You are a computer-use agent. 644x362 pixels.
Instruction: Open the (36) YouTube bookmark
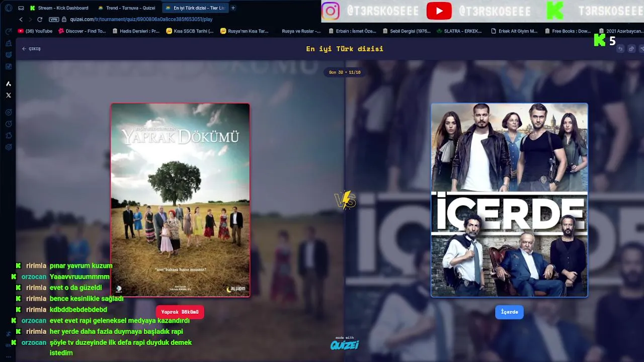click(35, 31)
